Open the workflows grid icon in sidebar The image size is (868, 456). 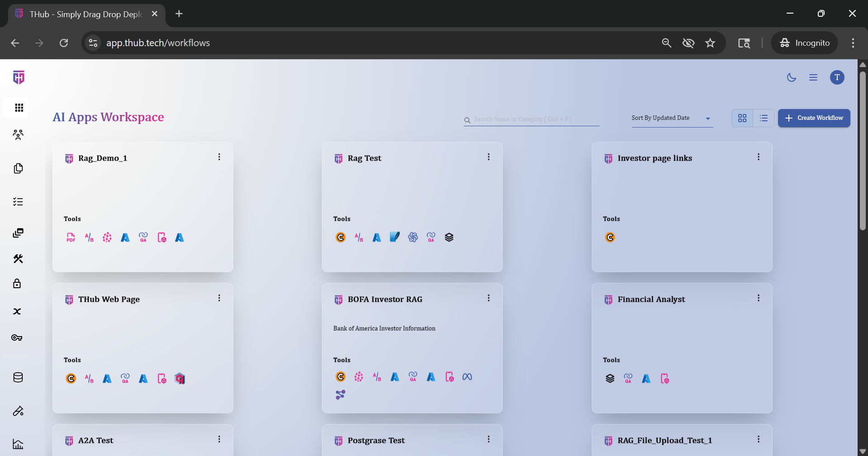(x=19, y=108)
